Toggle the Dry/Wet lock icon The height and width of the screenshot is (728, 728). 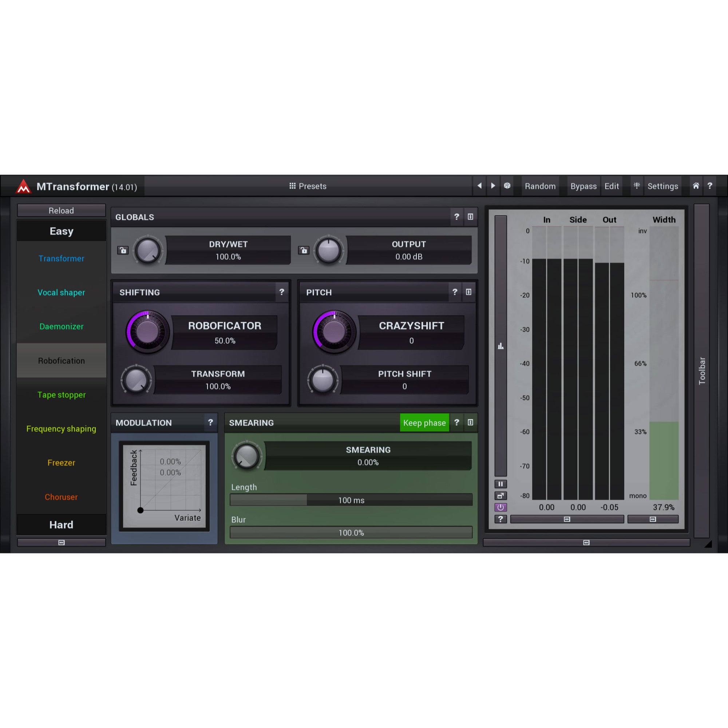(x=123, y=250)
